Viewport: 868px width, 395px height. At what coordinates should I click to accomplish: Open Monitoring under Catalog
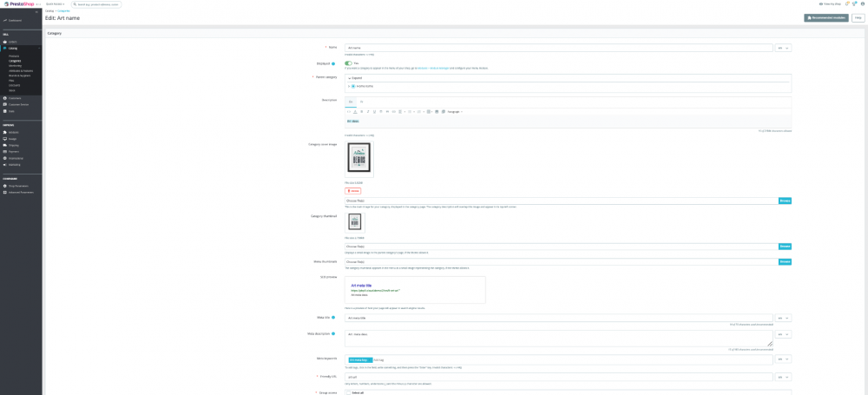coord(15,65)
